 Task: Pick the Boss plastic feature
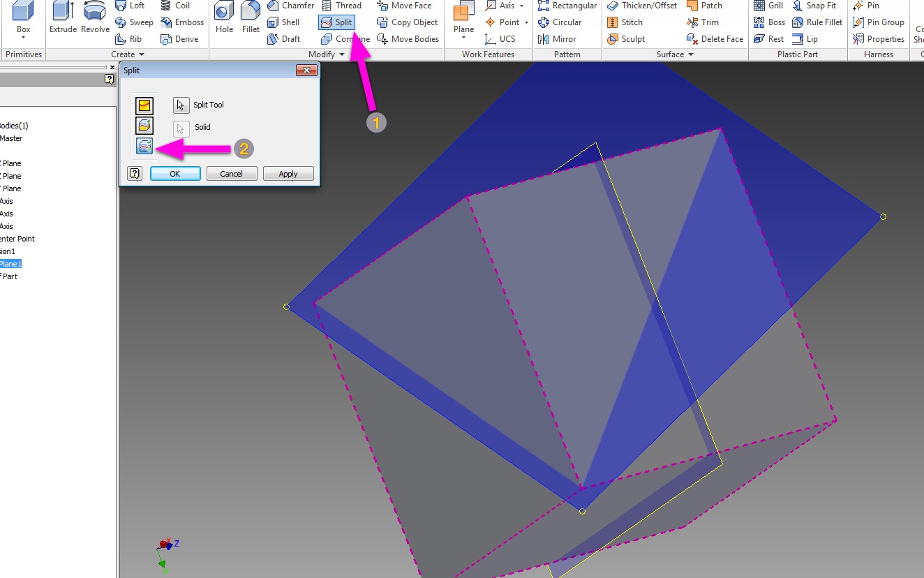[769, 22]
